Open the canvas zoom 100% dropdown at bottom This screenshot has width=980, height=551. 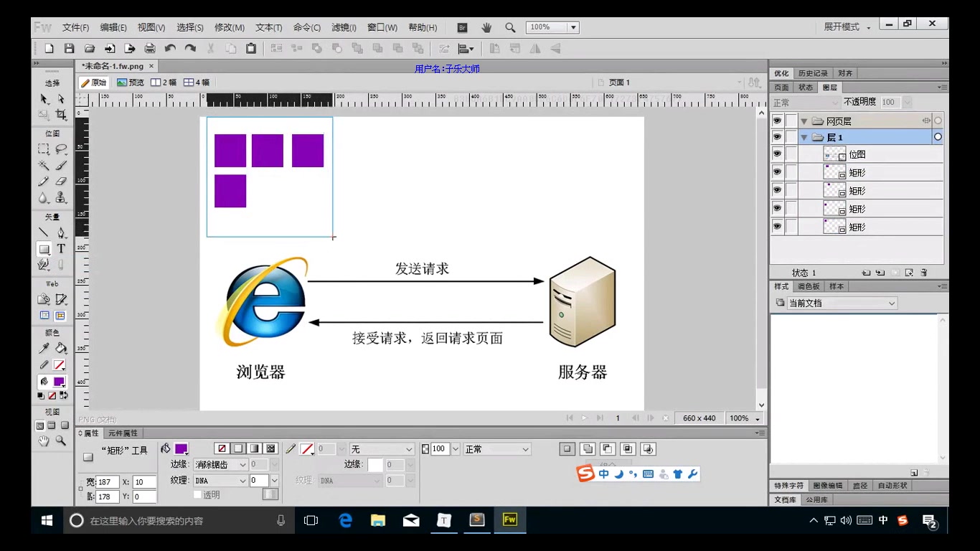click(745, 418)
